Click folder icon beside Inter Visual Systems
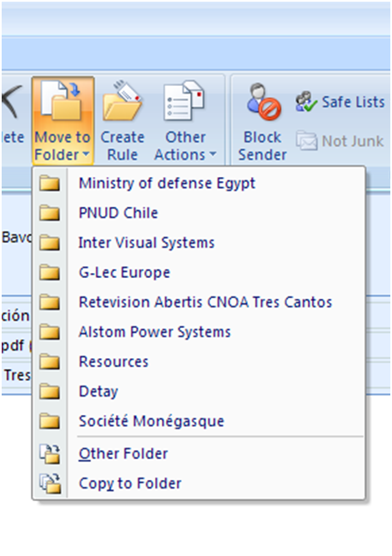 [49, 243]
